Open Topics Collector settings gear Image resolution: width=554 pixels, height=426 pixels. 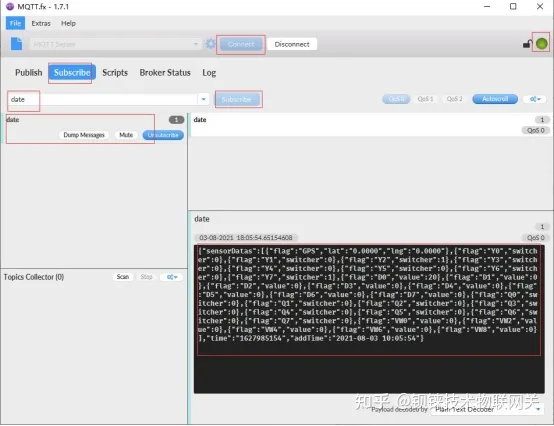pyautogui.click(x=172, y=277)
